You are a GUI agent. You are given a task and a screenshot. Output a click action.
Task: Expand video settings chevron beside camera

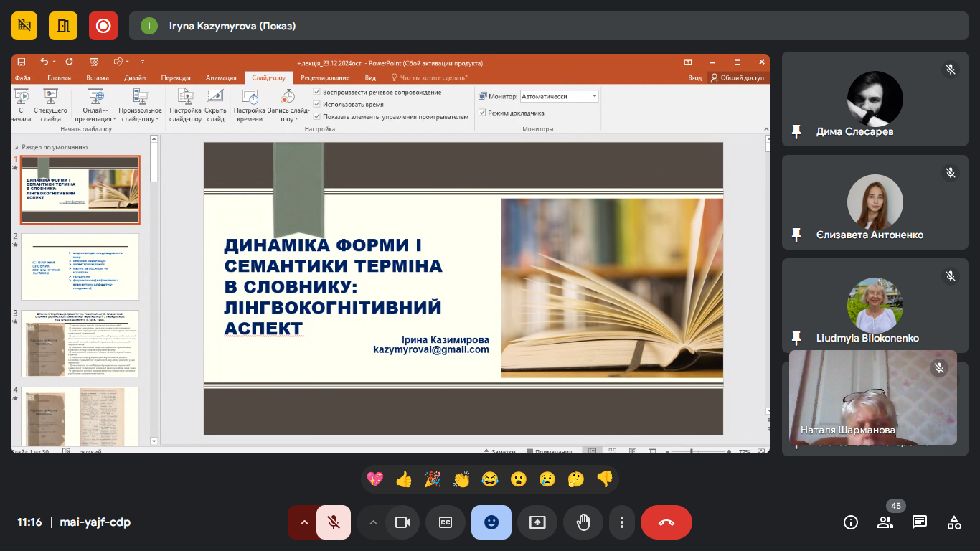[373, 522]
